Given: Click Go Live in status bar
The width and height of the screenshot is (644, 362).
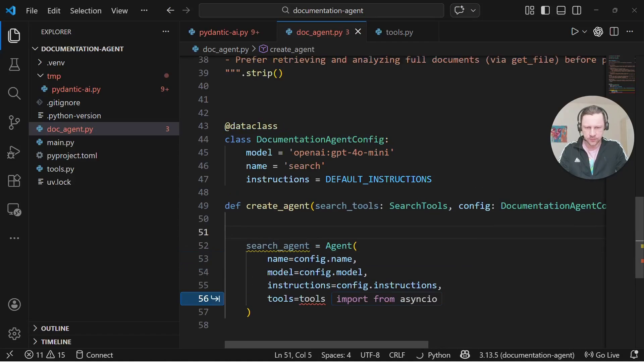Looking at the screenshot, I should tap(602, 355).
